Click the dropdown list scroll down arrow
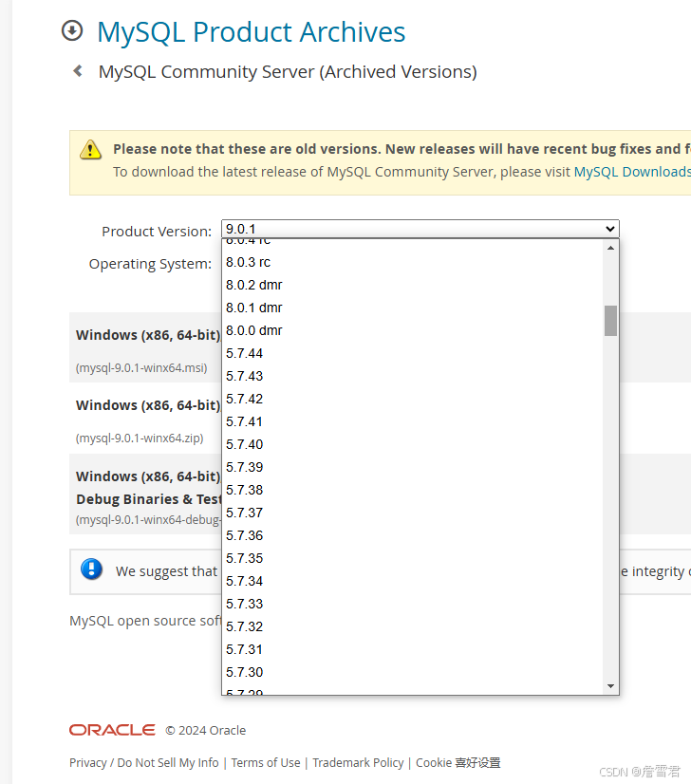 [610, 686]
